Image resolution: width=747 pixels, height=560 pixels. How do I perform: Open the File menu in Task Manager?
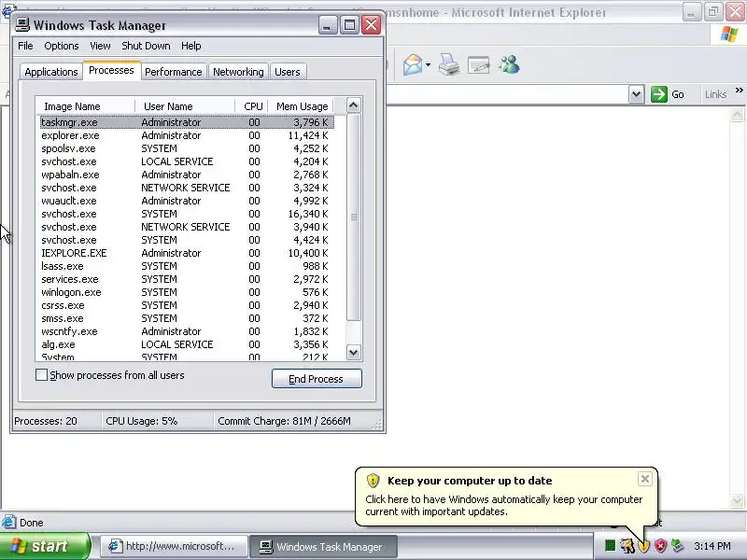25,46
